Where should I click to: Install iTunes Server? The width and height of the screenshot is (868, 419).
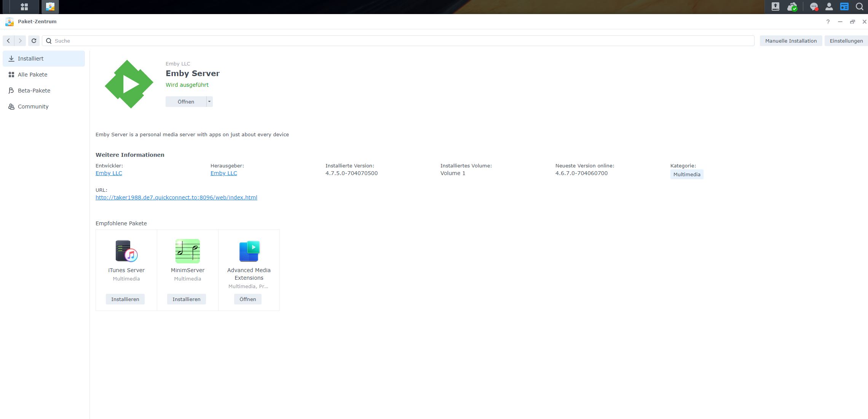tap(125, 299)
